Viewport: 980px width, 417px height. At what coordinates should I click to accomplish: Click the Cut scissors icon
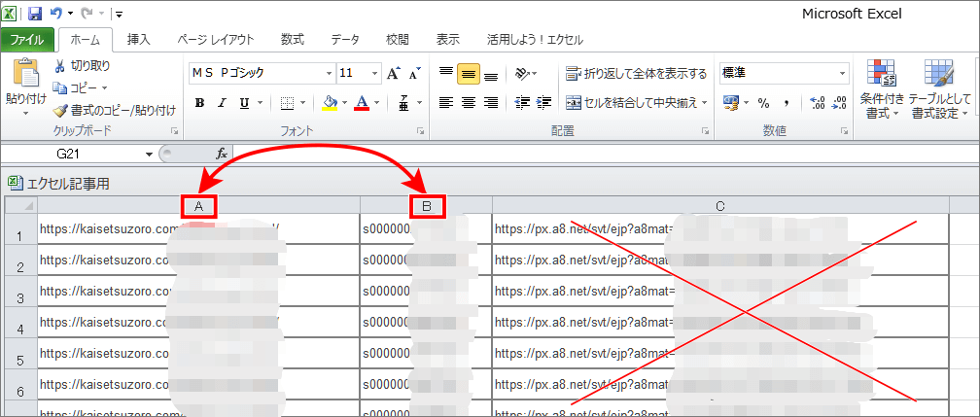coord(60,65)
